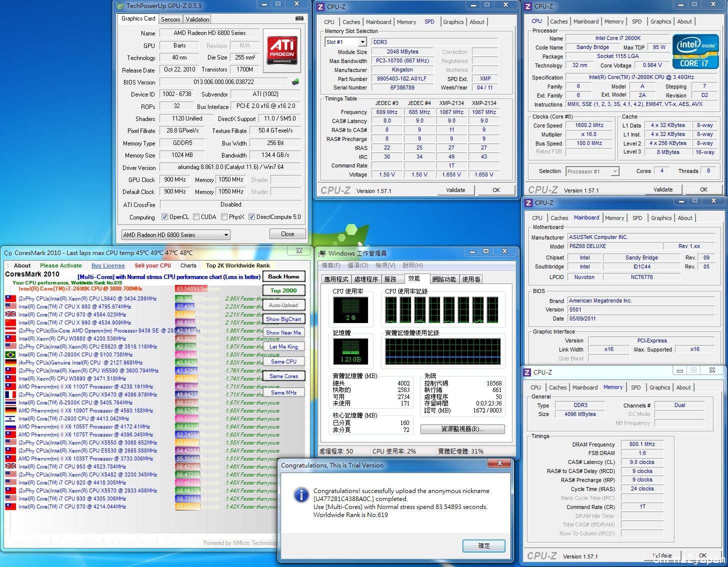Screen dimensions: 728x567
Task: Click the CPU-Z Memory window title icon
Action: [x=527, y=372]
